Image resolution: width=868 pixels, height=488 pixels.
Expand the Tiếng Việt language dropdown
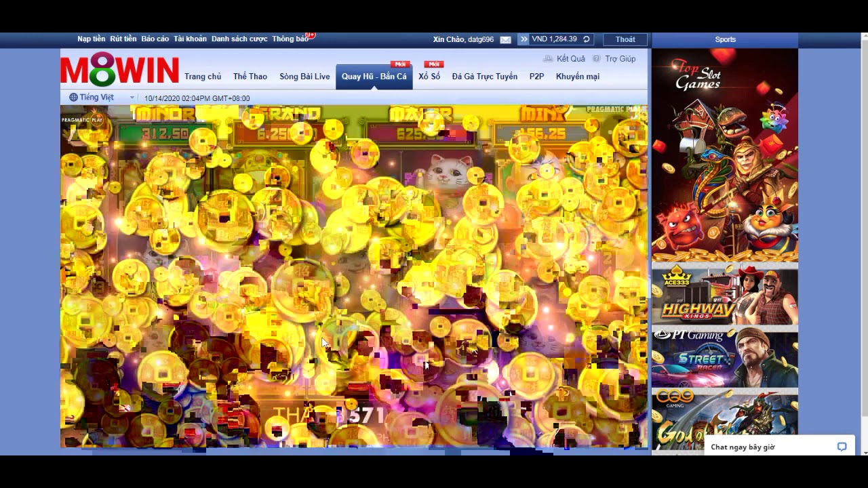click(x=132, y=98)
